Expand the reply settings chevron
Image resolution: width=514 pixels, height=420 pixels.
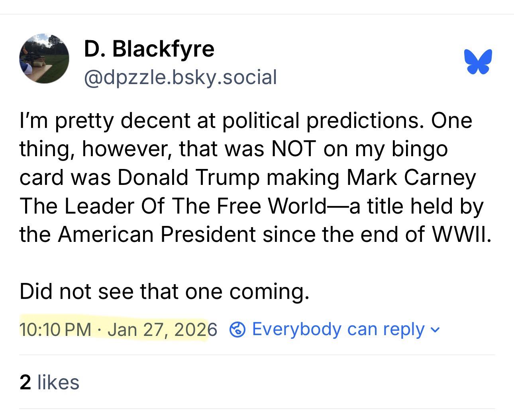[436, 330]
